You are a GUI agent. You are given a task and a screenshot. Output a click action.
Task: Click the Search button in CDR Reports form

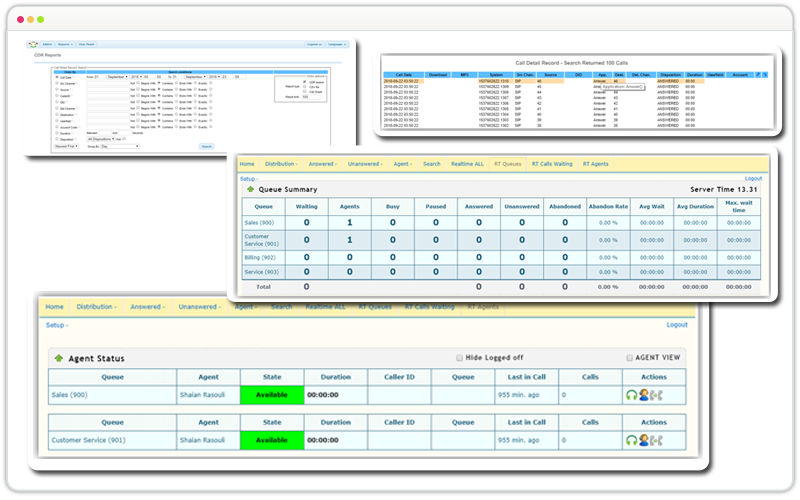coord(206,146)
